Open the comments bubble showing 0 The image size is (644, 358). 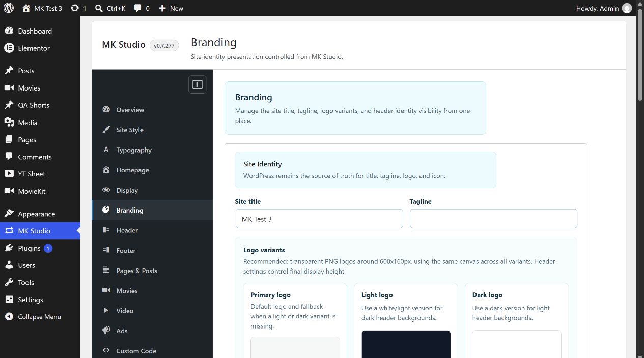pyautogui.click(x=142, y=8)
